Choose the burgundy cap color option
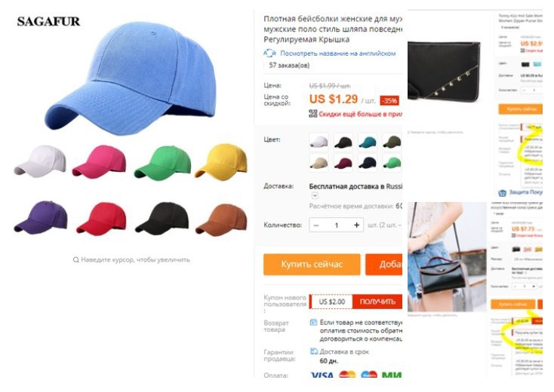This screenshot has width=554, height=392. (x=343, y=163)
